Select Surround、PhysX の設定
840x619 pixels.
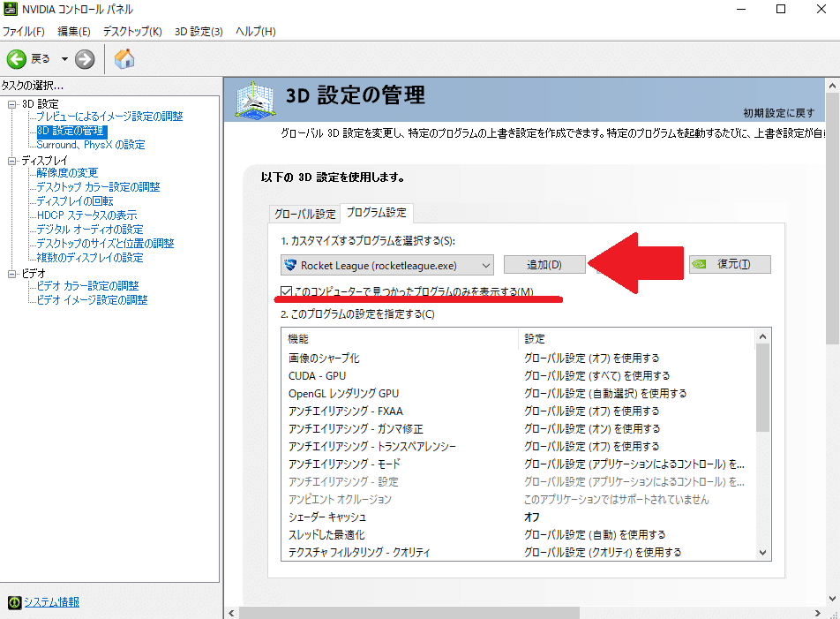[x=91, y=145]
